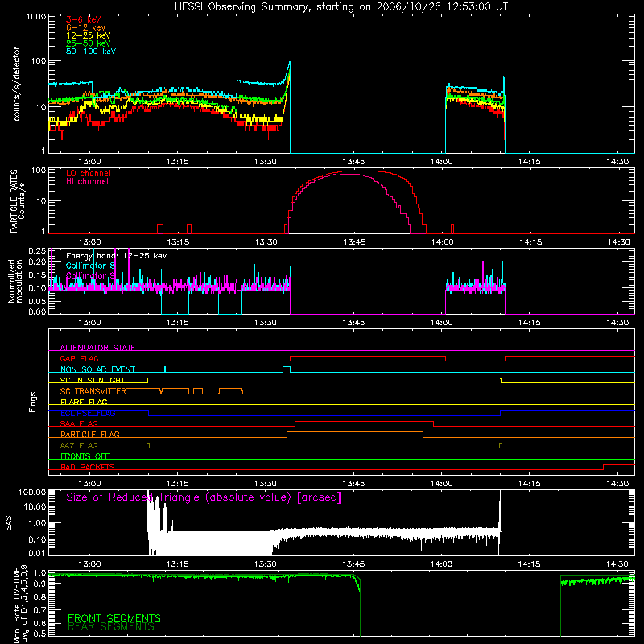
Task: Click the HI channel legend label
Action: tap(88, 182)
